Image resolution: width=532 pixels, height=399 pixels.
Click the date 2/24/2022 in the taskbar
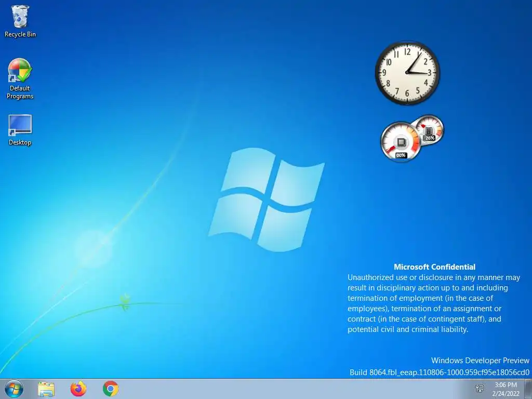click(x=506, y=394)
